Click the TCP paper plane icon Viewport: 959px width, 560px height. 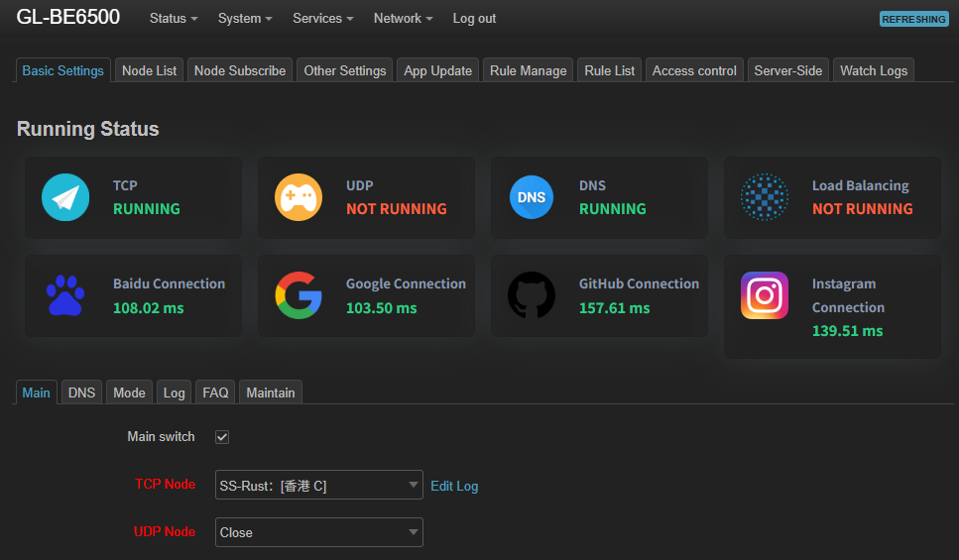pyautogui.click(x=65, y=197)
